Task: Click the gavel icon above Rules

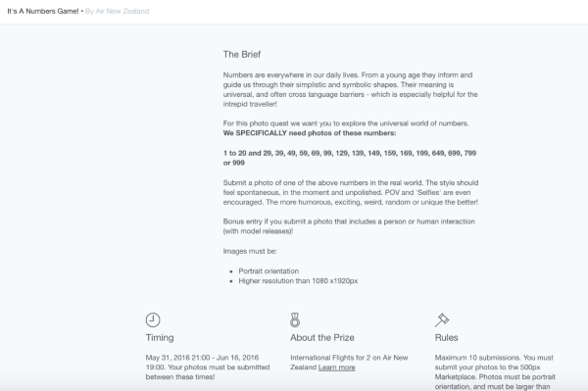Action: click(442, 319)
